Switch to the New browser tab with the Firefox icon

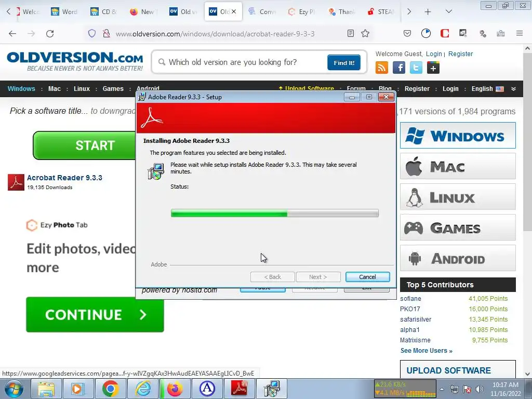(x=143, y=11)
